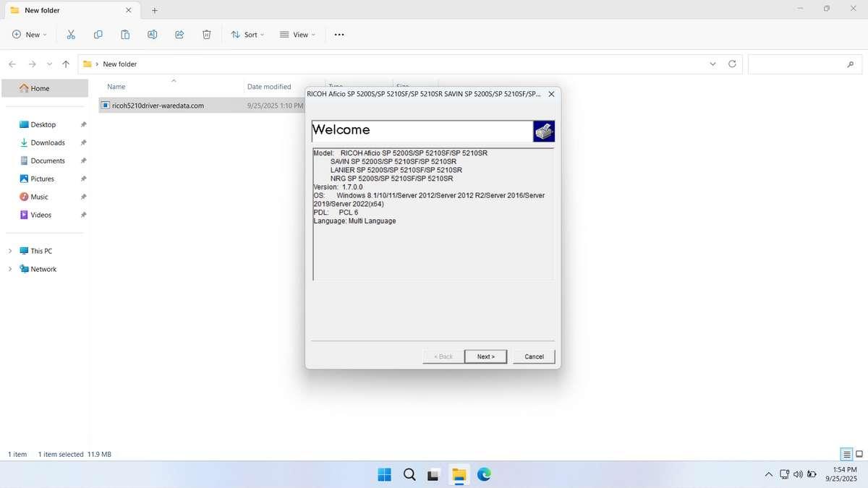Click Next in the RICOH installer
The height and width of the screenshot is (488, 868).
click(x=485, y=356)
